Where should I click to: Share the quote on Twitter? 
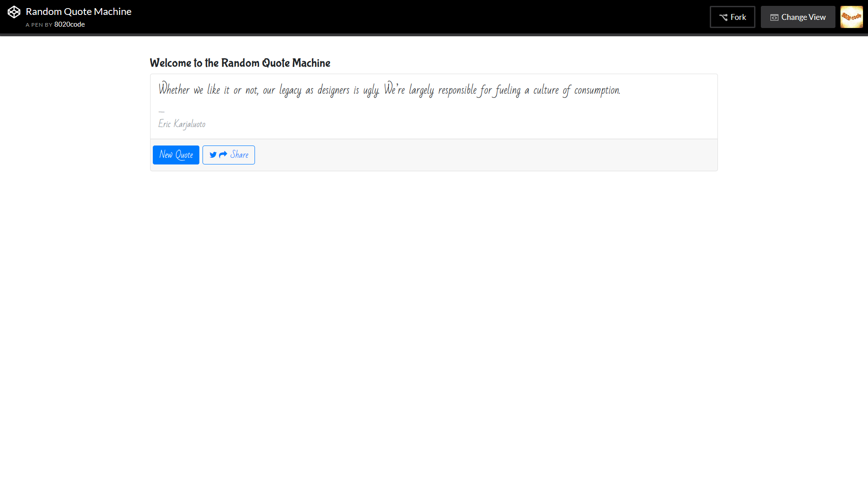tap(229, 155)
